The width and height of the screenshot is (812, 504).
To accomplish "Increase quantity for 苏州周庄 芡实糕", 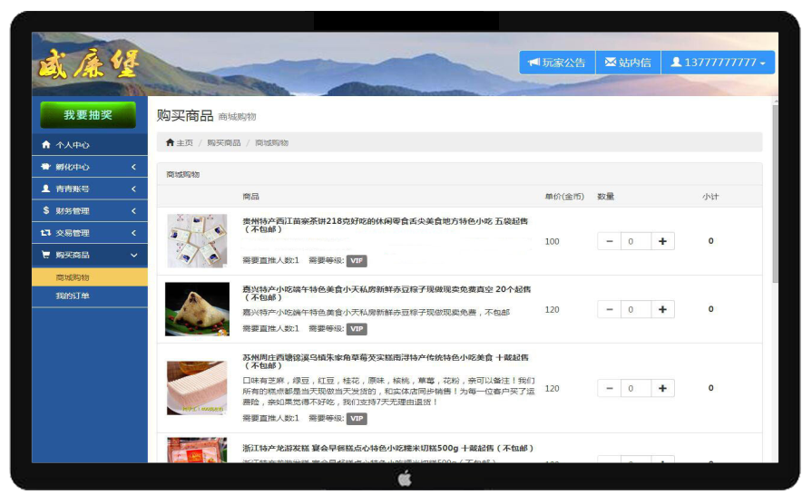I will click(662, 388).
